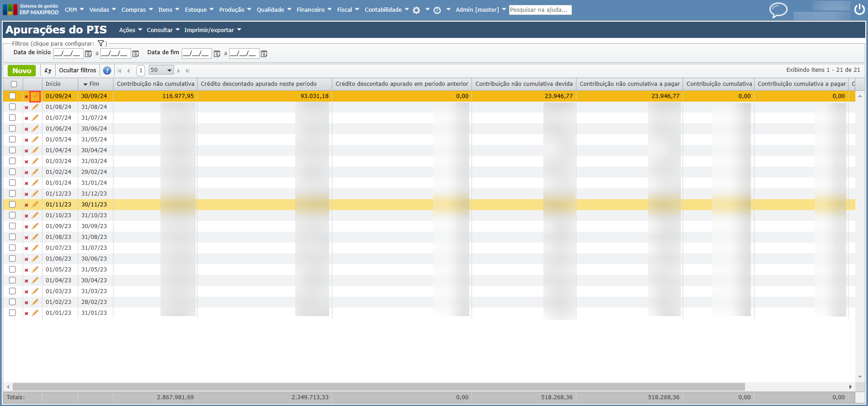Image resolution: width=868 pixels, height=406 pixels.
Task: Expand the Consultar dropdown
Action: (x=163, y=30)
